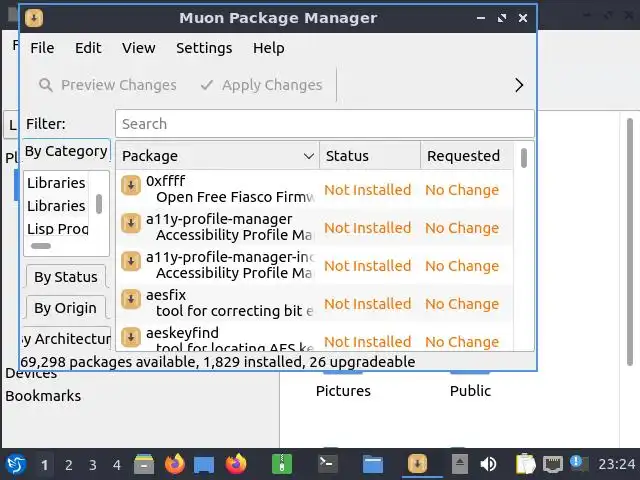Click the package icon beside 0xffff
This screenshot has width=640, height=480.
point(131,185)
